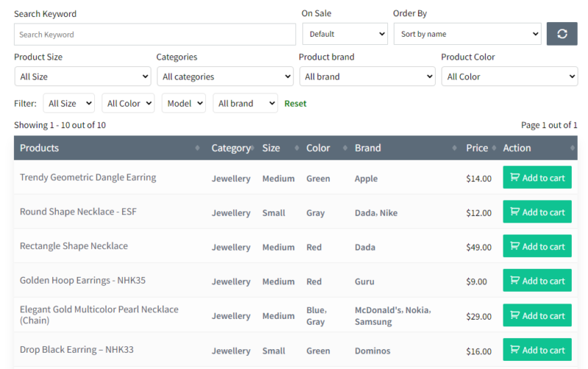The width and height of the screenshot is (588, 369).
Task: Sort table by Price column arrow
Action: [494, 148]
